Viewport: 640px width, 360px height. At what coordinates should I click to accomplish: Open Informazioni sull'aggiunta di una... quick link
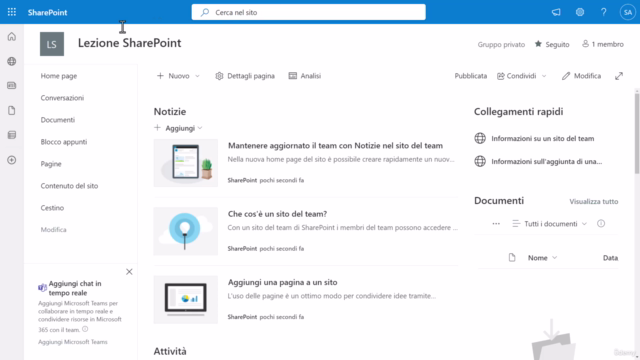pos(547,162)
